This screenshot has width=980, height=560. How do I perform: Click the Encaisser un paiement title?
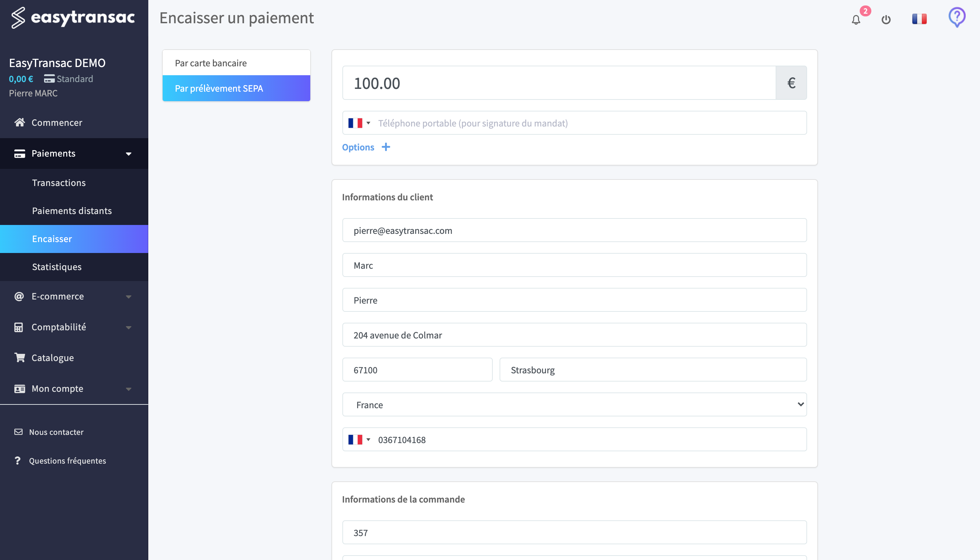pos(236,18)
